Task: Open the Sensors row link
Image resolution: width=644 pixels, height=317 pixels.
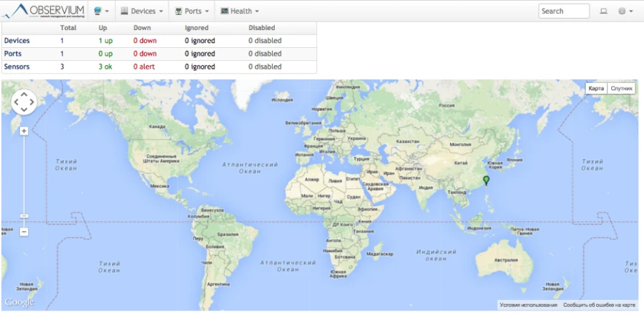Action: pyautogui.click(x=17, y=67)
